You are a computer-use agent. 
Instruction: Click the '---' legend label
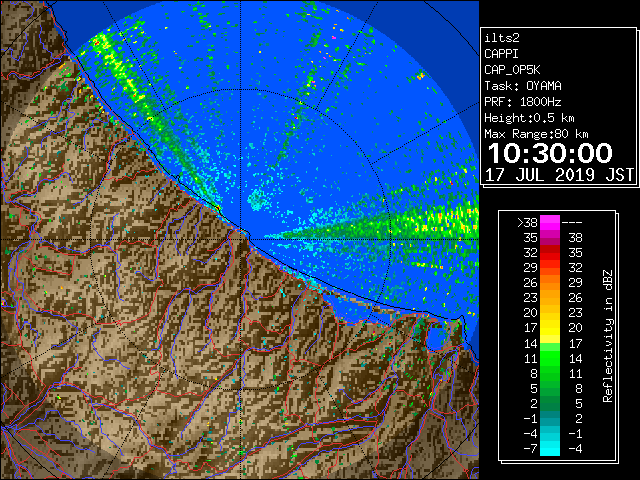pyautogui.click(x=572, y=223)
